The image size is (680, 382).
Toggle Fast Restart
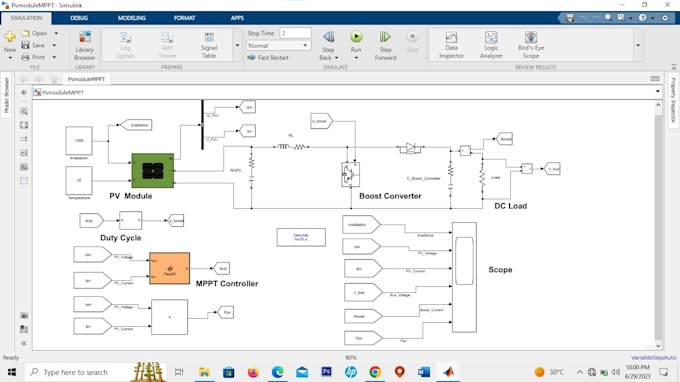click(268, 57)
